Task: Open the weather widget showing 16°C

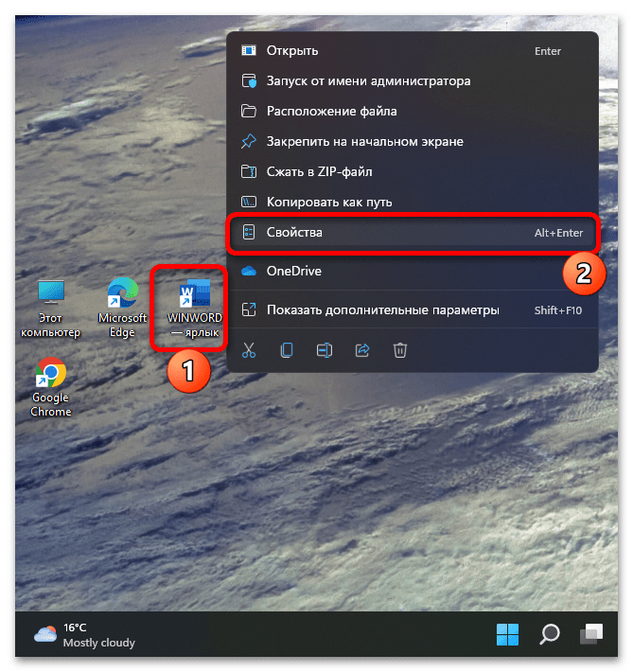Action: click(84, 635)
